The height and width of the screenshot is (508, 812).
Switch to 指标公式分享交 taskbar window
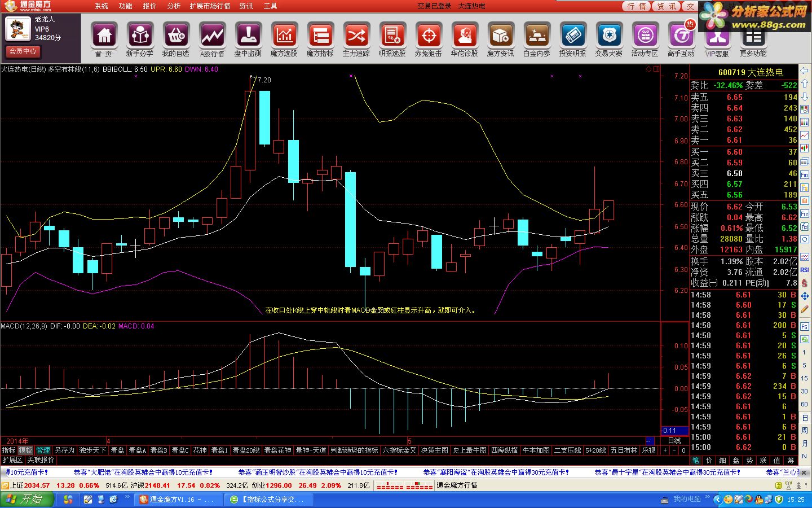click(268, 500)
